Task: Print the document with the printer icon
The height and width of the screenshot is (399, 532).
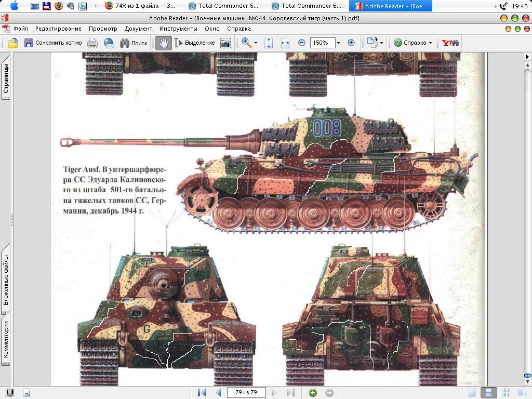Action: (92, 43)
